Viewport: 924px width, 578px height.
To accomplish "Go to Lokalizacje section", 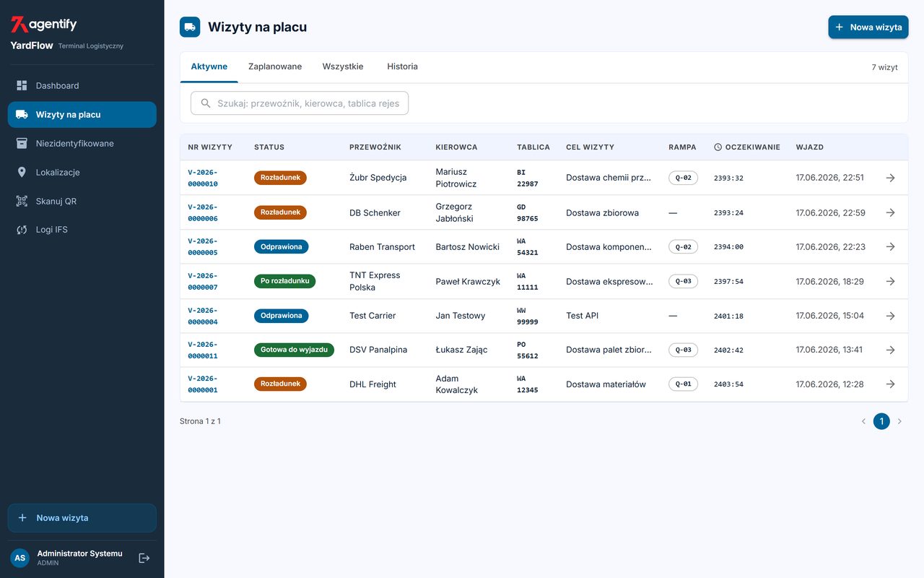I will coord(82,172).
